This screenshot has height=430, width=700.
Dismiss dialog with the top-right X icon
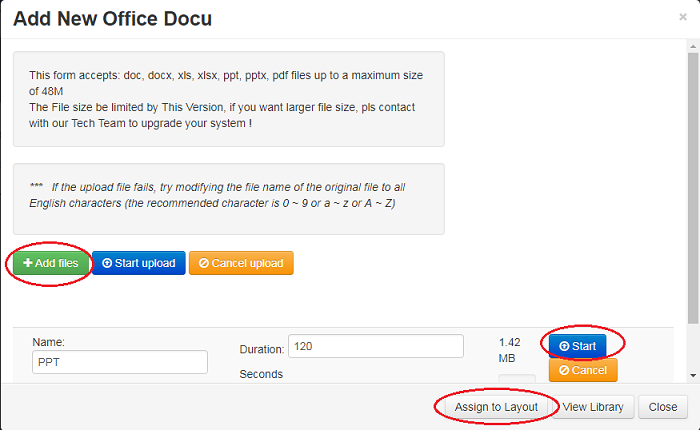683,17
